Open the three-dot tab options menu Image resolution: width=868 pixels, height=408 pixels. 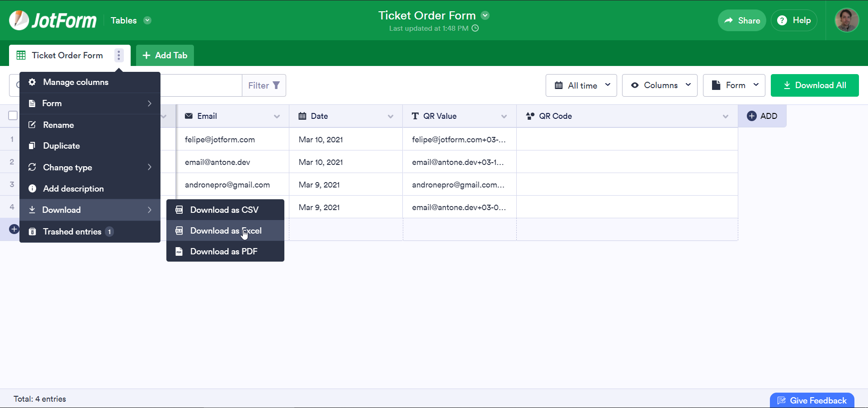[x=119, y=56]
